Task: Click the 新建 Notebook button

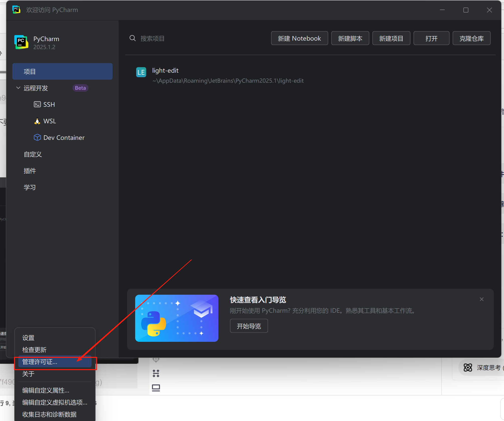Action: [x=299, y=38]
